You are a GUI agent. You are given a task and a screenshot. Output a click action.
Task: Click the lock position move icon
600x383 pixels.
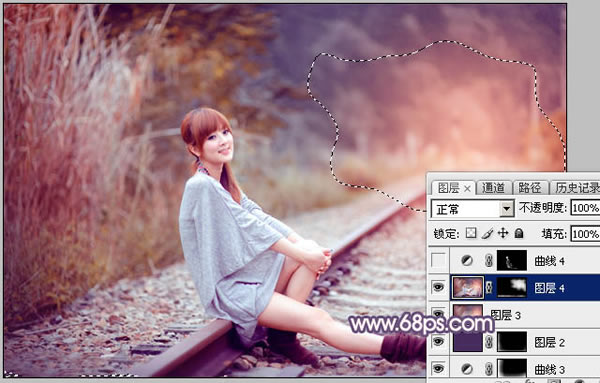(503, 233)
